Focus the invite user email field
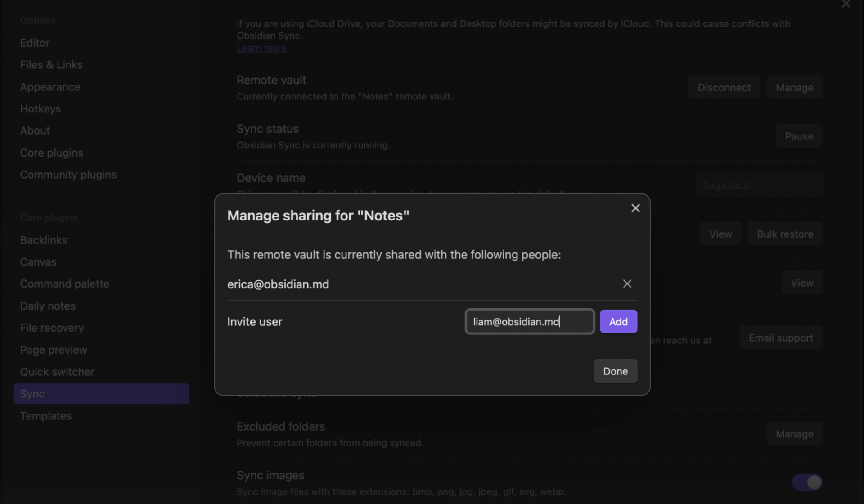The height and width of the screenshot is (504, 864). coord(529,321)
